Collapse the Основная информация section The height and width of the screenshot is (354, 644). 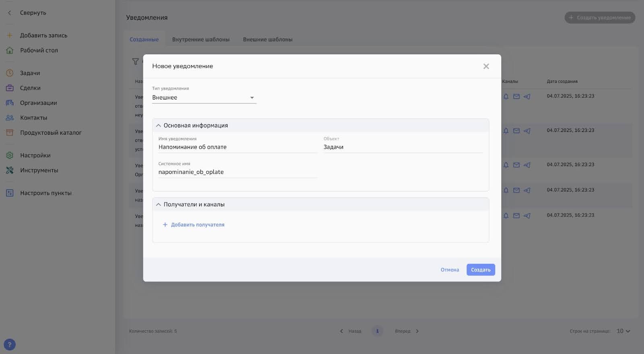[x=159, y=126]
